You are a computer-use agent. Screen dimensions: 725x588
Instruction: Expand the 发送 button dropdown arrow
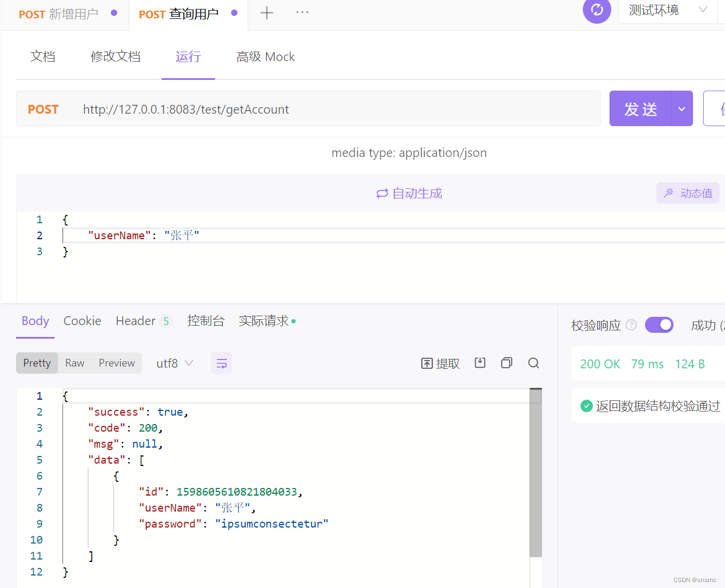[x=682, y=108]
